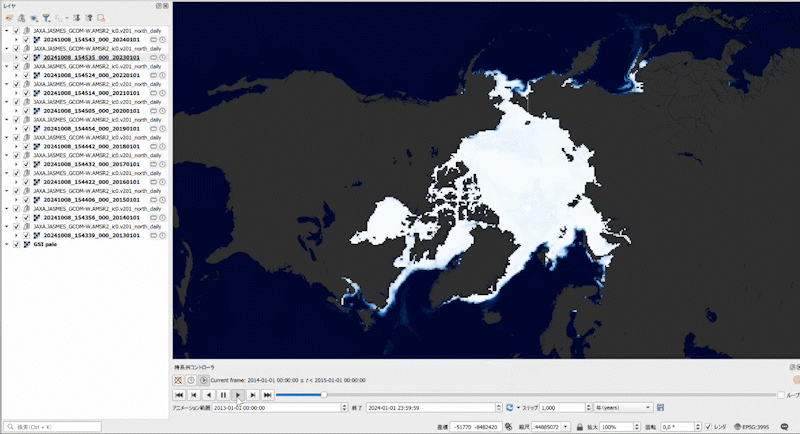This screenshot has width=800, height=434.
Task: Select the animated temporal navigation icon
Action: tap(204, 380)
